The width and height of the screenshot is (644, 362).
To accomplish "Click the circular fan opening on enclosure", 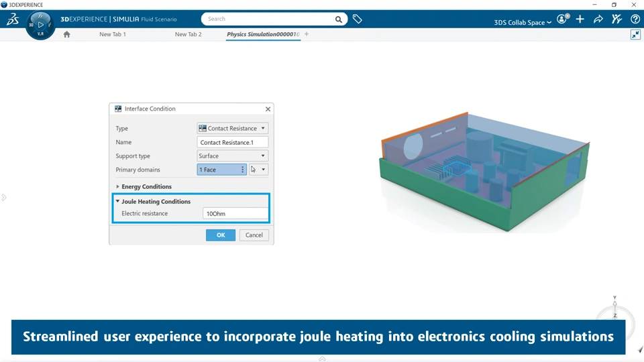I will click(413, 147).
